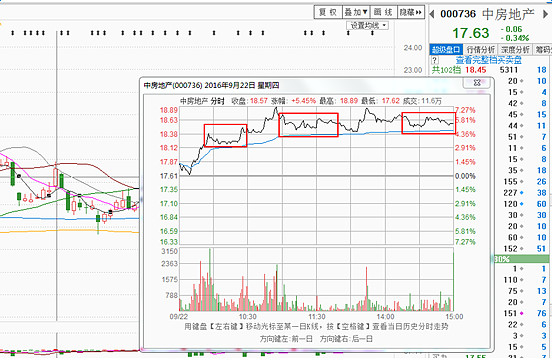The width and height of the screenshot is (552, 363).
Task: Go to next stock with right arrow
Action: click(x=545, y=14)
